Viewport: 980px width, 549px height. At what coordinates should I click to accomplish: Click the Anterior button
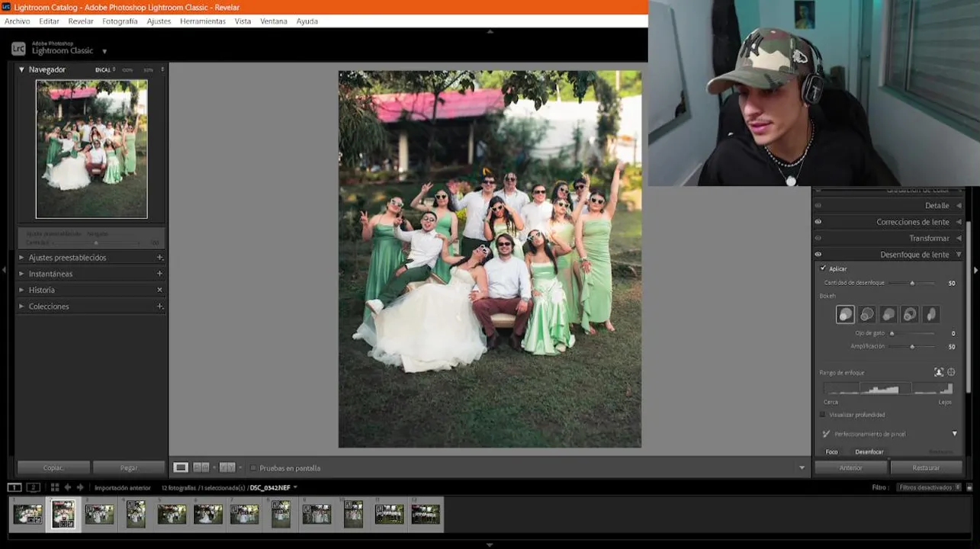(850, 467)
